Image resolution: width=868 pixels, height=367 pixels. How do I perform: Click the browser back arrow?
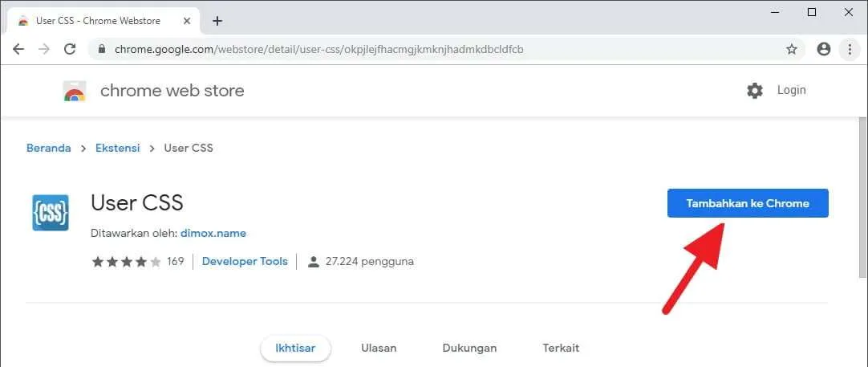(x=18, y=49)
